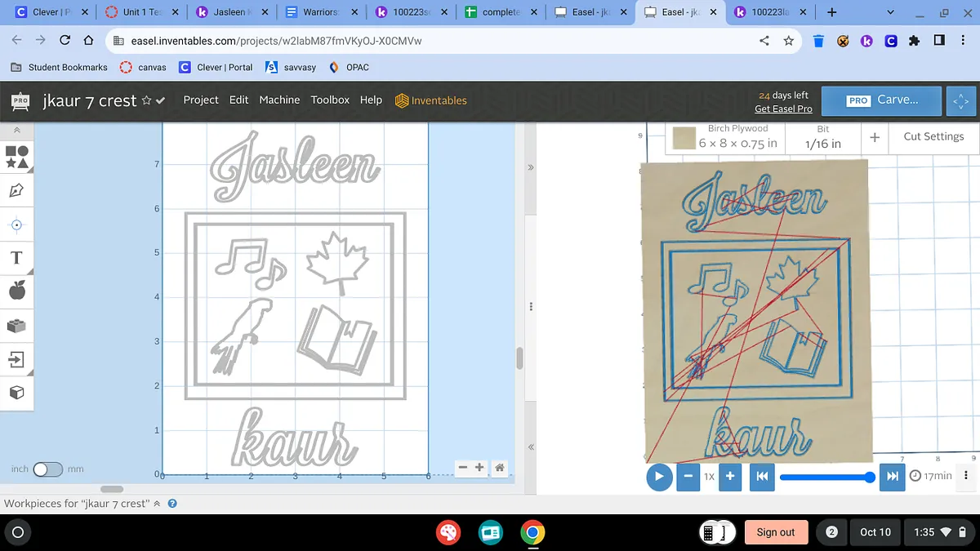Open the apps brick icon
980x551 pixels.
tap(17, 325)
